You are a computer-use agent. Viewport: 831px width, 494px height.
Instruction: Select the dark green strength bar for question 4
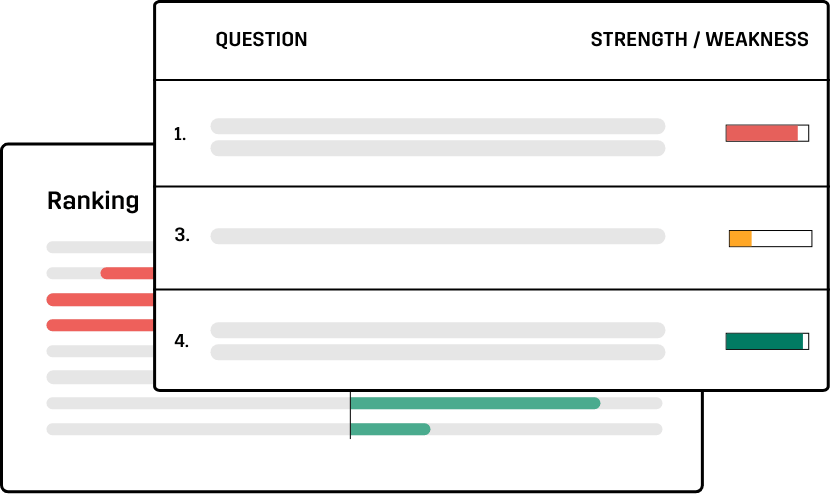[x=767, y=341]
